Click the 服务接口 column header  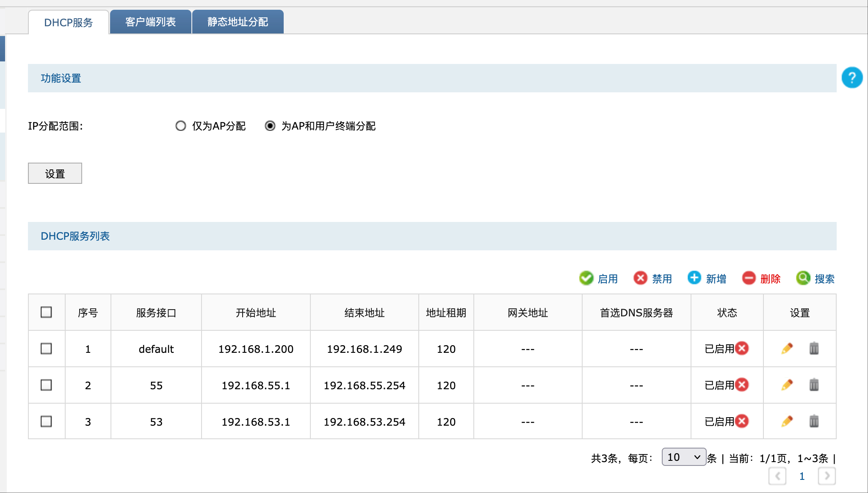point(156,313)
